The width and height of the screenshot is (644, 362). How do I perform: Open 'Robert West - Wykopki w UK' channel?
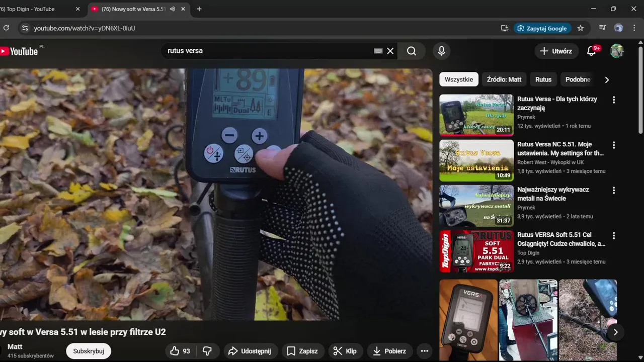(x=550, y=162)
